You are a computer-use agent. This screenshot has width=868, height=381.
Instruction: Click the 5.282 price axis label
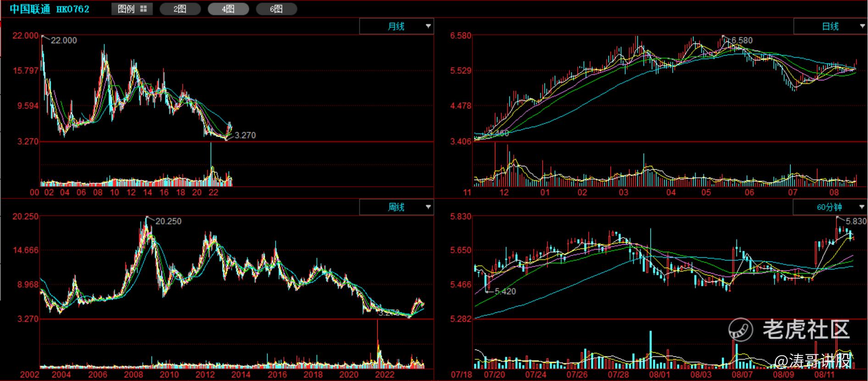[x=461, y=319]
